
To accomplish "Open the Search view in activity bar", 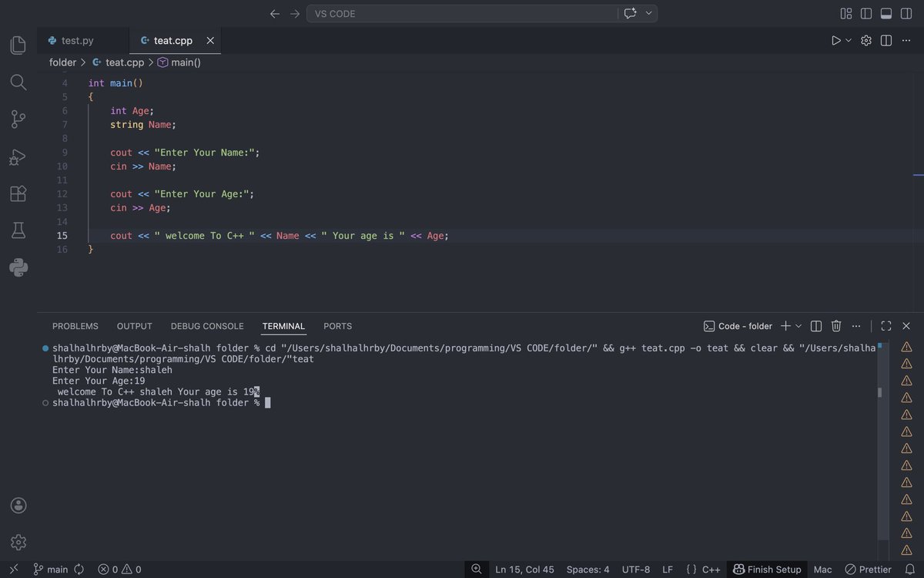I will click(x=18, y=82).
